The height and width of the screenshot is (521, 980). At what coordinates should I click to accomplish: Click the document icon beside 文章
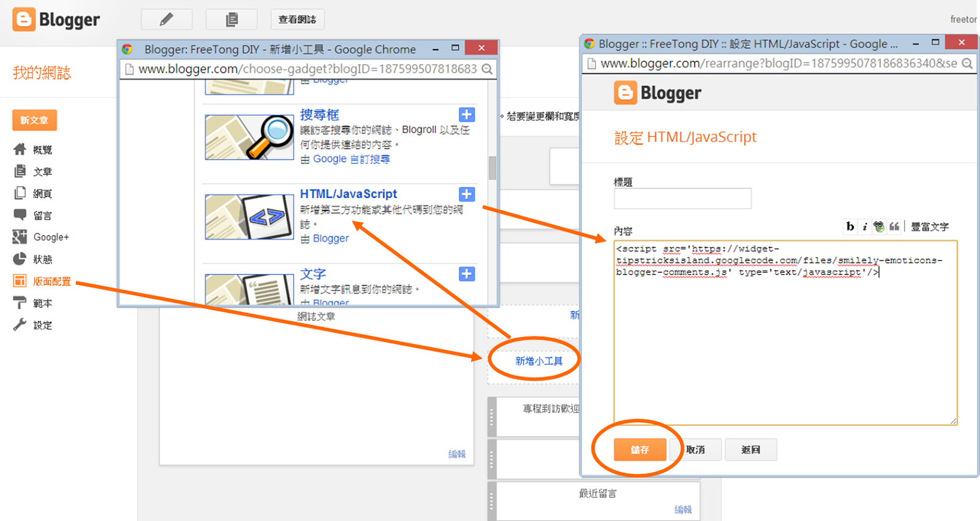(20, 171)
